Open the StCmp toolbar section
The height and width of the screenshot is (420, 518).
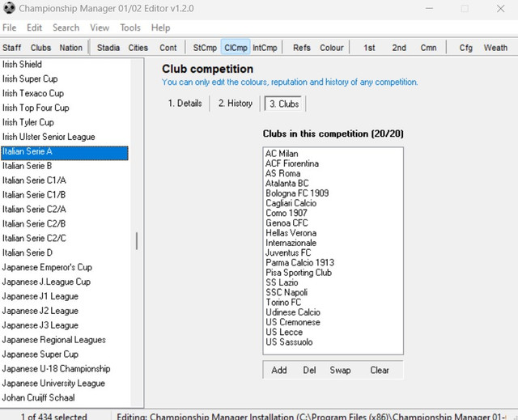pyautogui.click(x=205, y=48)
